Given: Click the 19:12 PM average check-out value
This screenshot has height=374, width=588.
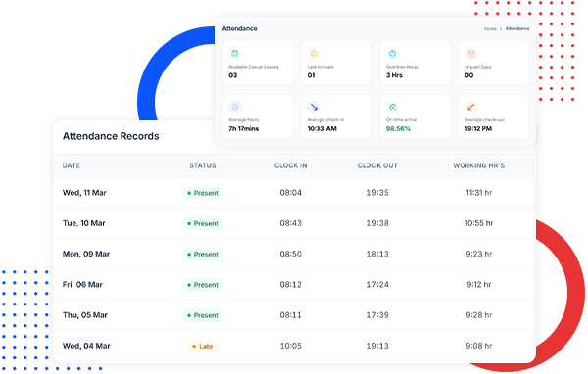Looking at the screenshot, I should (478, 129).
